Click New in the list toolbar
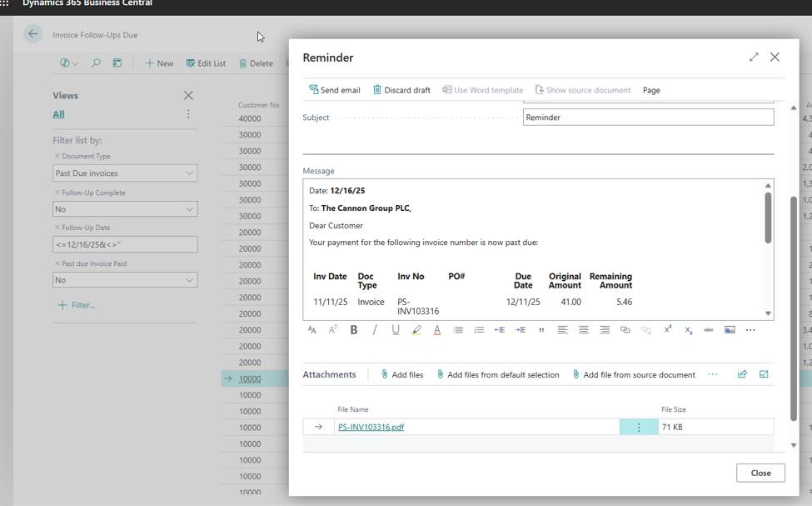The width and height of the screenshot is (812, 506). click(x=159, y=63)
